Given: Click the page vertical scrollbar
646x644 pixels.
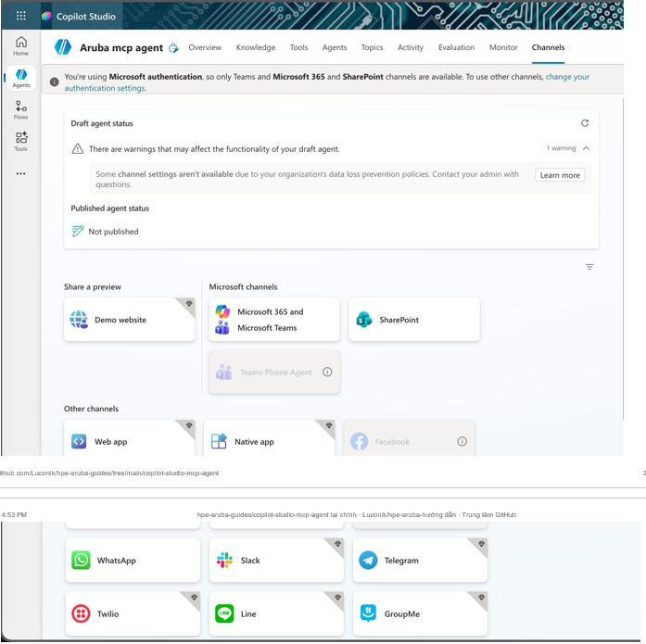Looking at the screenshot, I should (x=623, y=259).
